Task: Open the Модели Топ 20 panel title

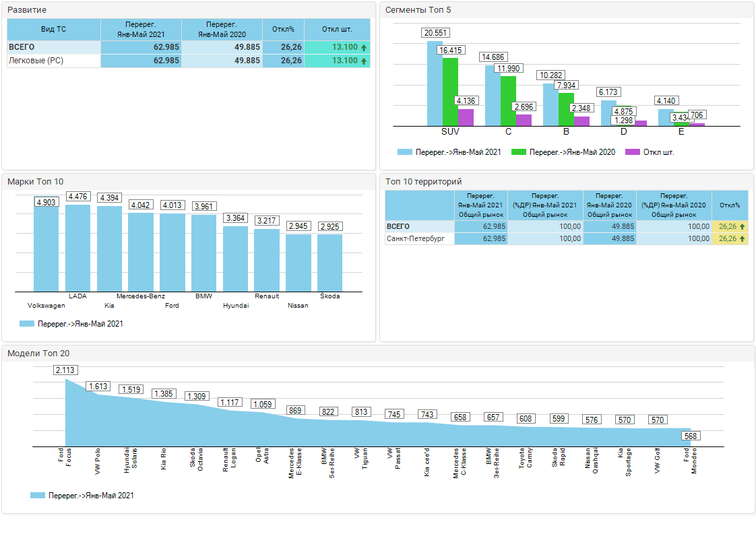Action: [38, 354]
